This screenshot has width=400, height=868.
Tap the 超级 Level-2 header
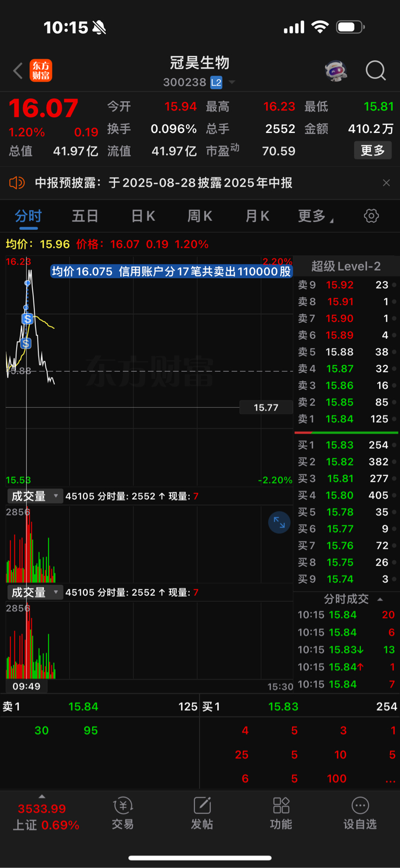click(x=346, y=266)
